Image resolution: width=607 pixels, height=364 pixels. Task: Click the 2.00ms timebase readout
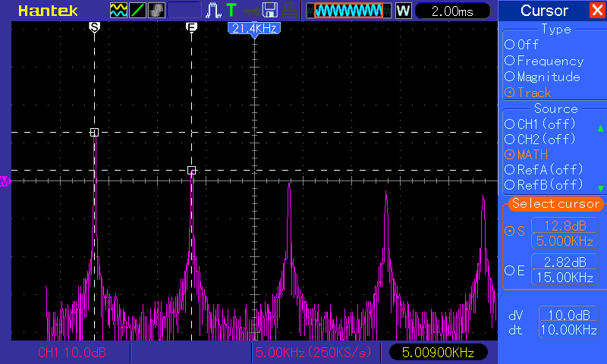pos(454,11)
